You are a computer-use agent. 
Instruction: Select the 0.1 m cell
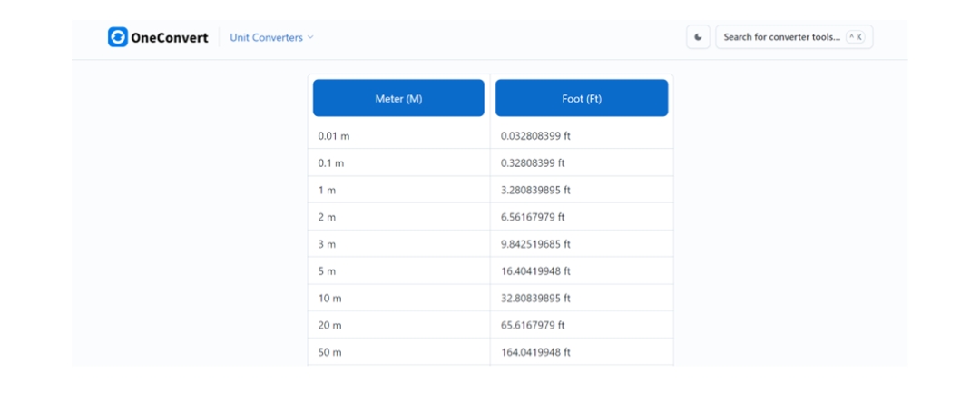398,162
